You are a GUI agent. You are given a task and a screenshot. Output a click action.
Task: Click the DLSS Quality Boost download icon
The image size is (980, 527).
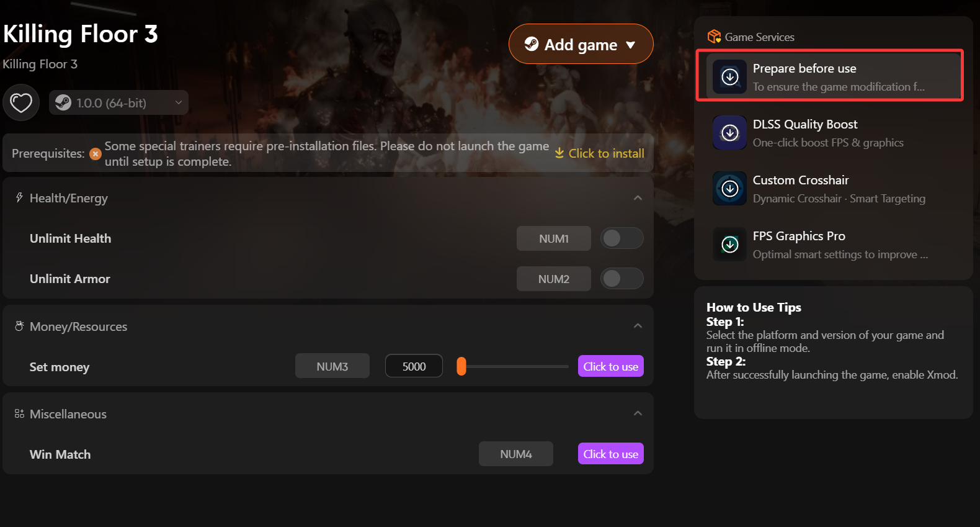pyautogui.click(x=729, y=133)
